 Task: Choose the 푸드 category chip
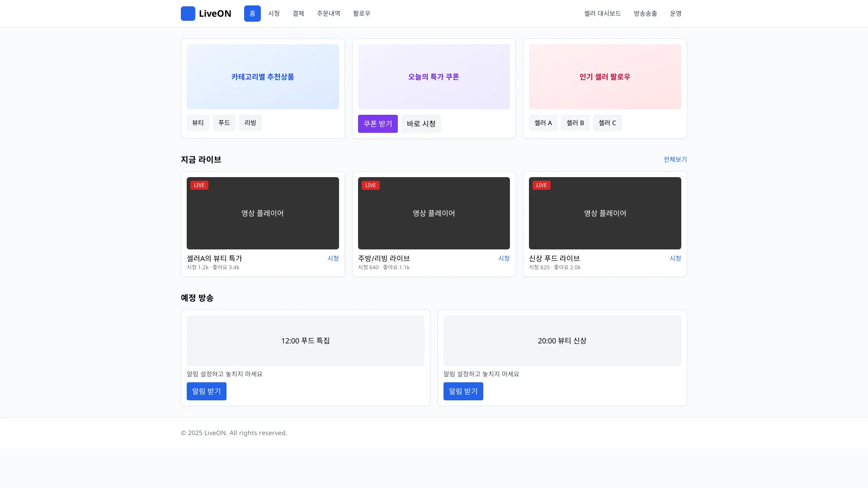click(224, 123)
